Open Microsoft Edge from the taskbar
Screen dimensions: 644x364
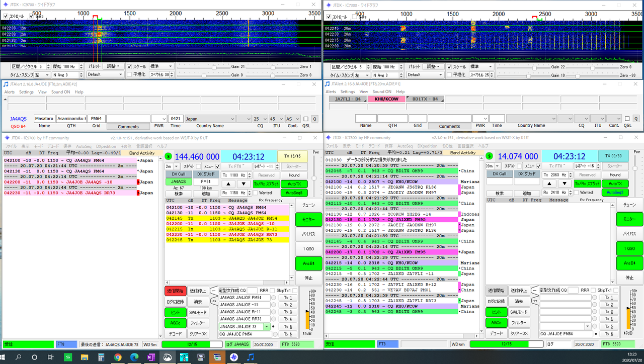[x=134, y=357]
